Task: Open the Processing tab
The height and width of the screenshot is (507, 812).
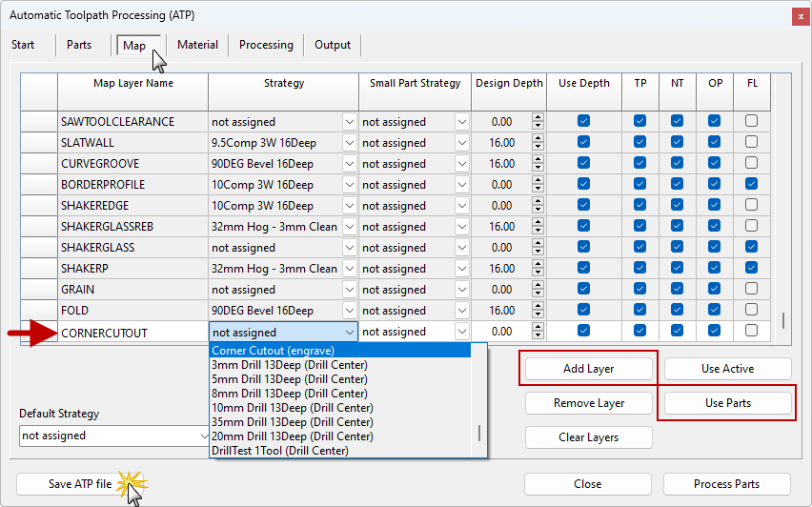Action: (266, 45)
